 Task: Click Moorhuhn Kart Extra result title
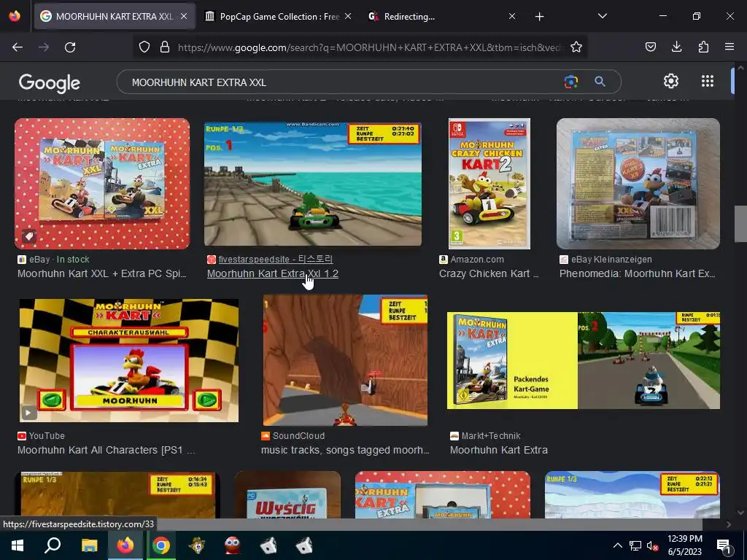499,450
